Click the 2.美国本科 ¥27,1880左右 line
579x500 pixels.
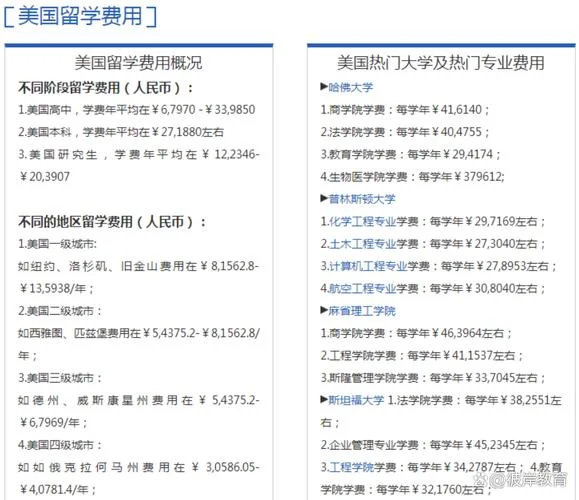click(121, 132)
